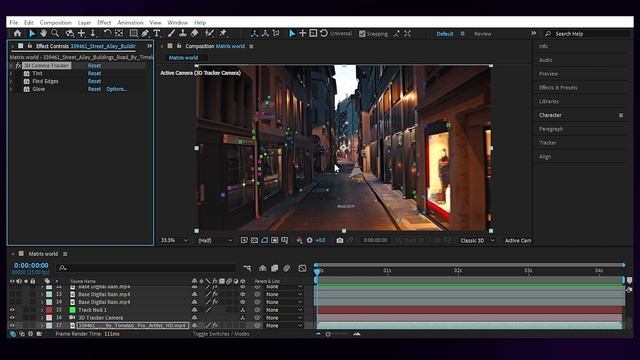Select the Eraser tool
This screenshot has height=360, width=640.
pyautogui.click(x=195, y=33)
